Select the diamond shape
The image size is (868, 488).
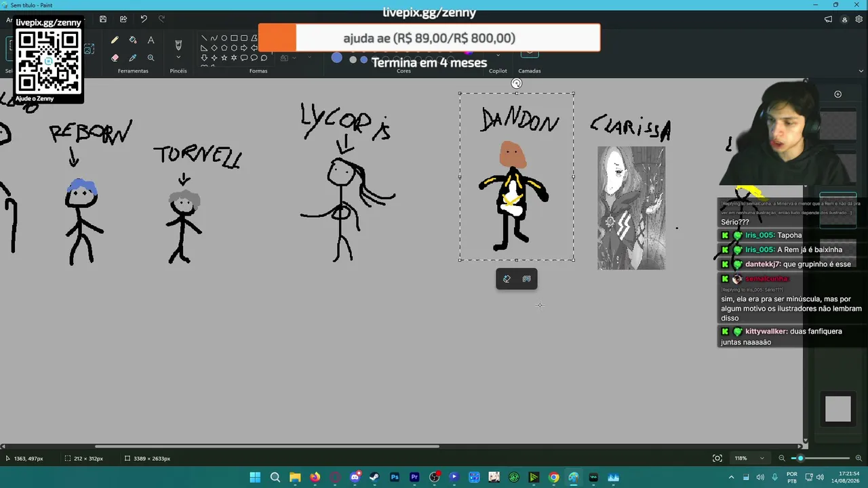[214, 47]
